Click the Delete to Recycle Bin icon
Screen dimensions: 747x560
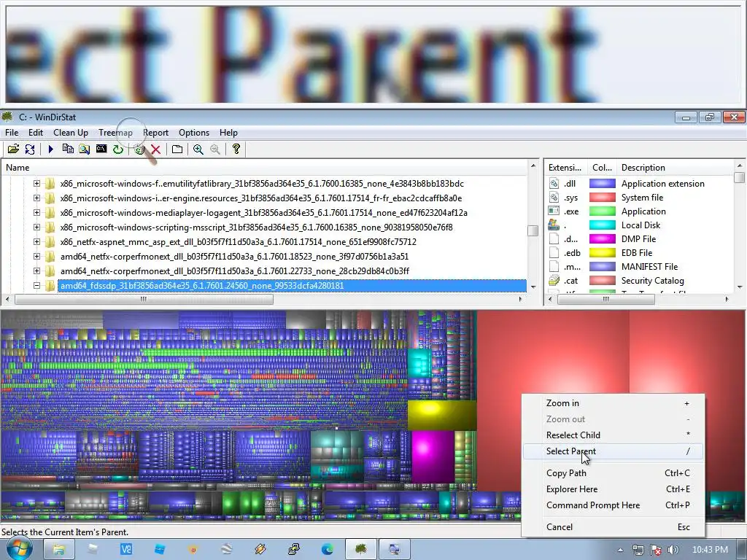click(x=139, y=149)
